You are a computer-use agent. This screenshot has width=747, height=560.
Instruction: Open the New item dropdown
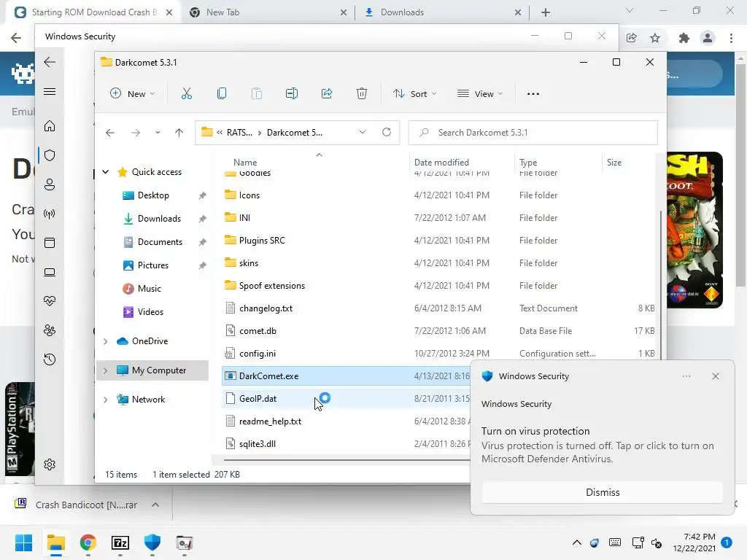[x=133, y=94]
